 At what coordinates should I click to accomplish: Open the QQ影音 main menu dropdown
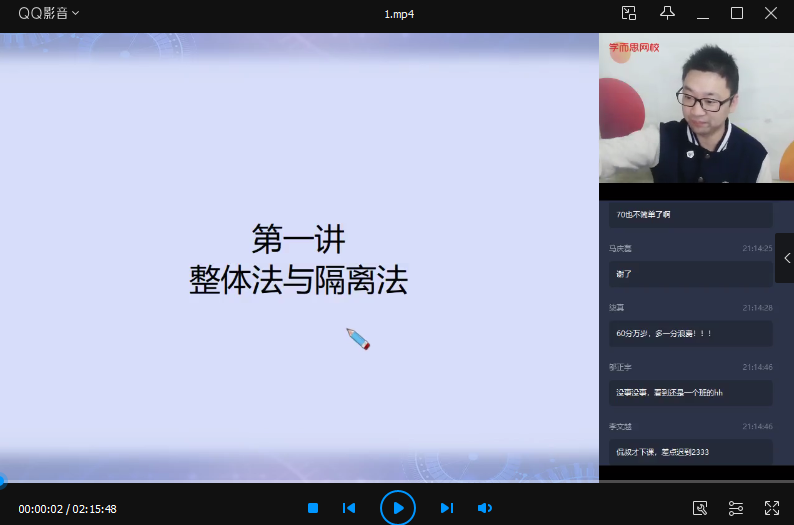click(49, 13)
